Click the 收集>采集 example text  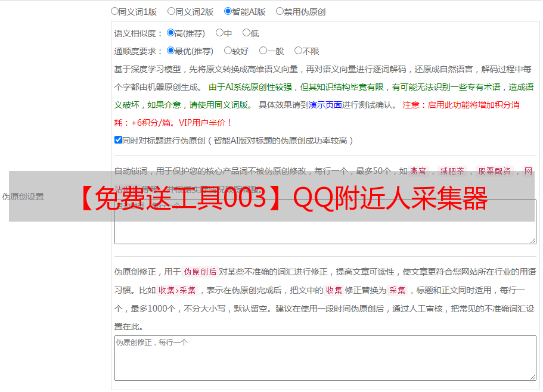(x=177, y=290)
